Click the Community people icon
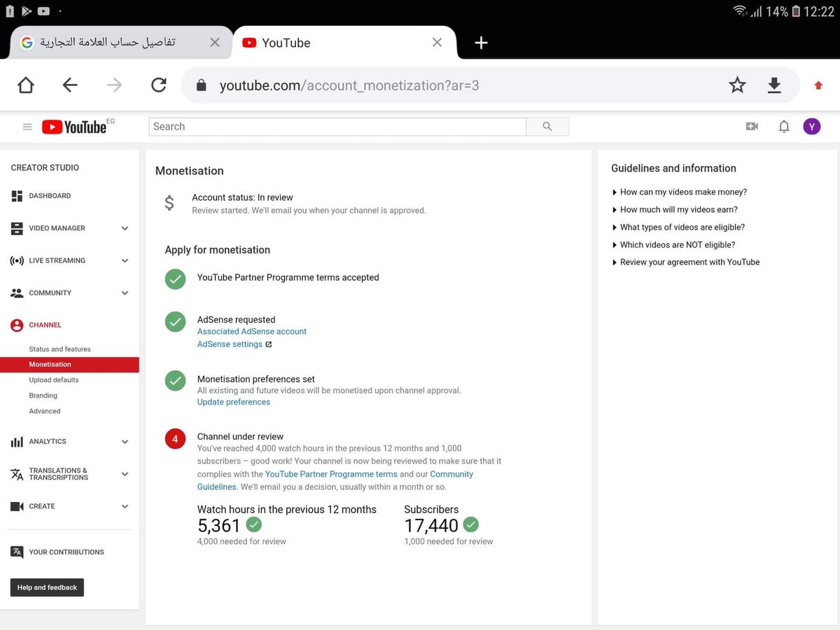840x630 pixels. click(17, 293)
